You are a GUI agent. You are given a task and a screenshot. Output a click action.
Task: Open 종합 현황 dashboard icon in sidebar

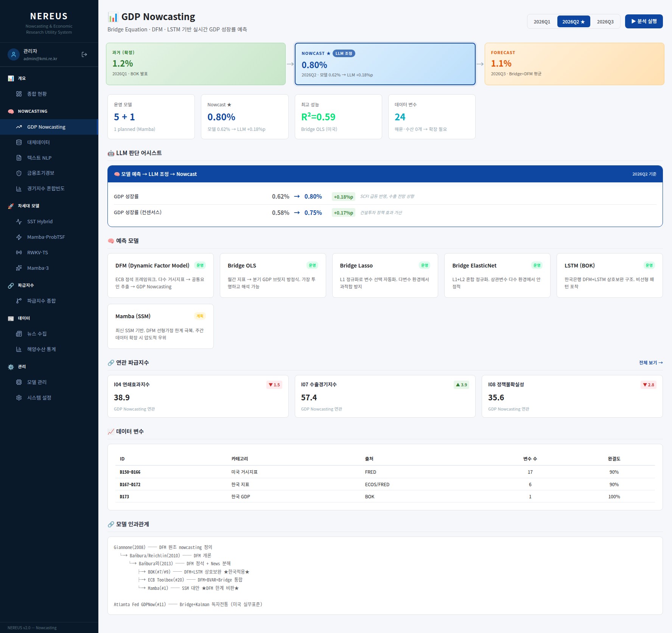[19, 94]
